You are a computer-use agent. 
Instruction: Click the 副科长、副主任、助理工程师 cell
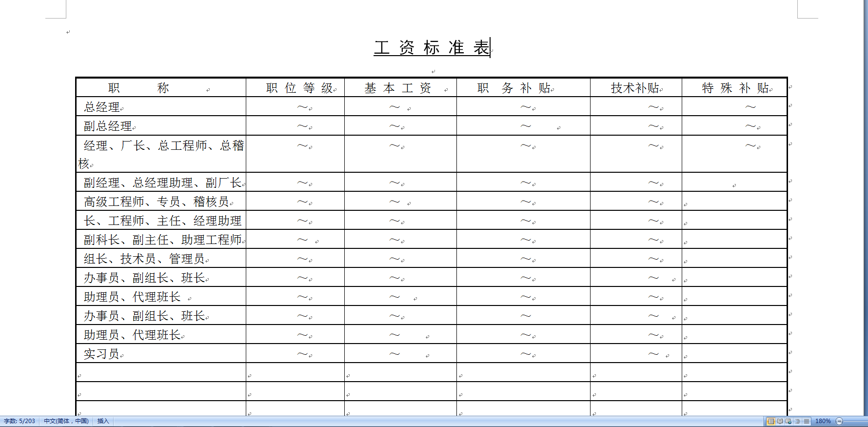tap(161, 239)
